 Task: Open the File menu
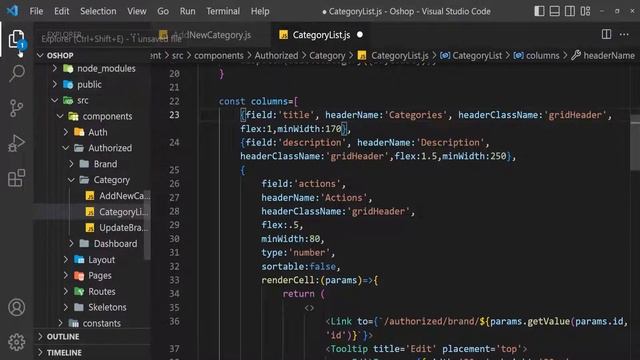[x=36, y=11]
